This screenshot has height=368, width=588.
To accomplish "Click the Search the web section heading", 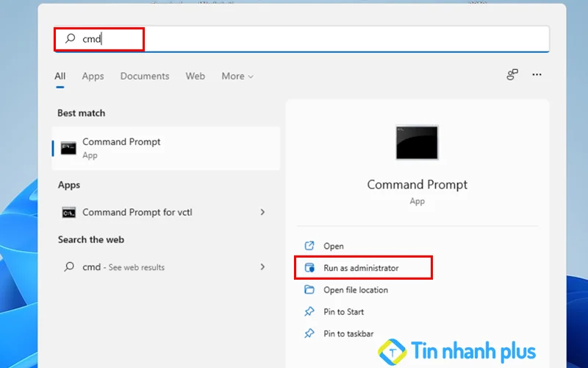I will point(90,240).
